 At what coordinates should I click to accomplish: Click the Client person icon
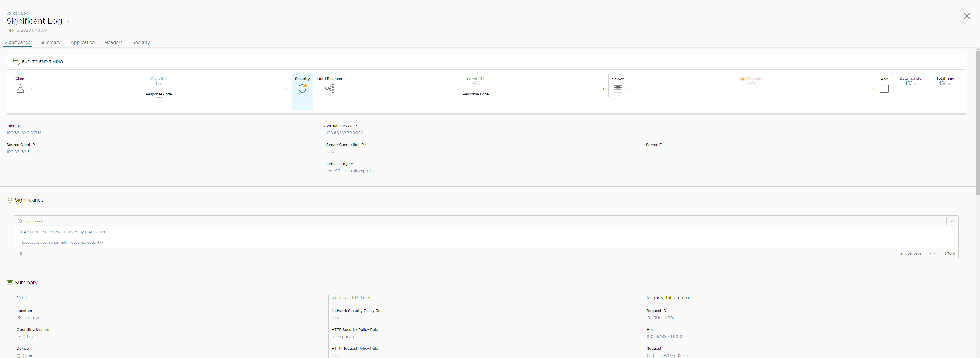tap(21, 89)
